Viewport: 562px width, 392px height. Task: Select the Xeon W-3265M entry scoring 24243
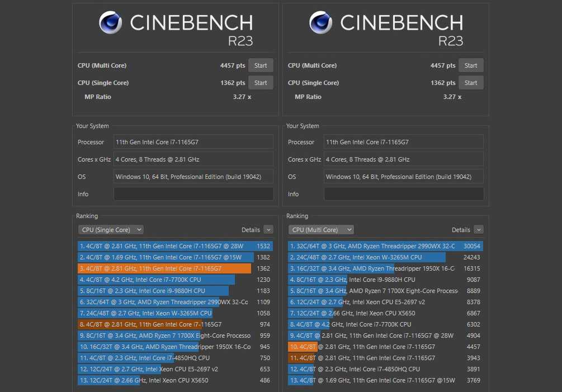pyautogui.click(x=385, y=257)
